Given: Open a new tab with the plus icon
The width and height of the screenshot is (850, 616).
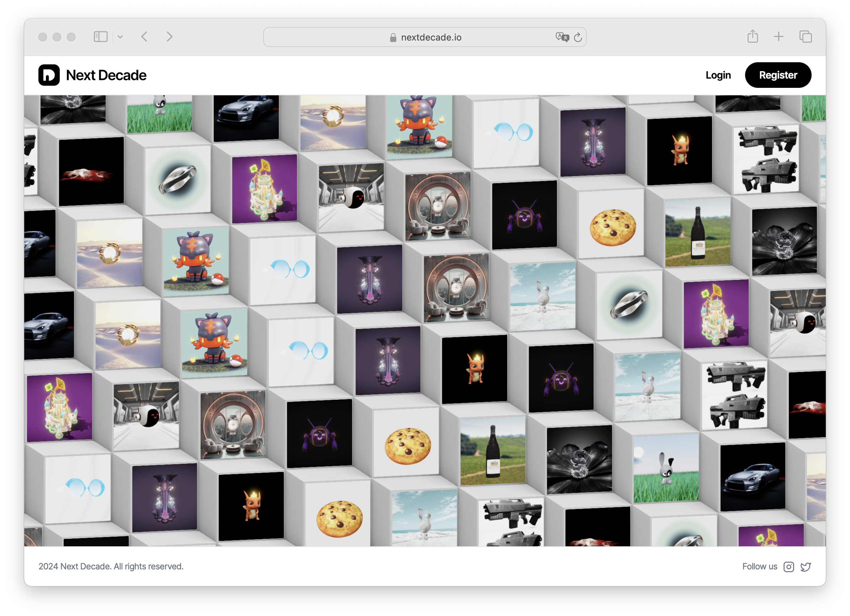Looking at the screenshot, I should pyautogui.click(x=779, y=37).
